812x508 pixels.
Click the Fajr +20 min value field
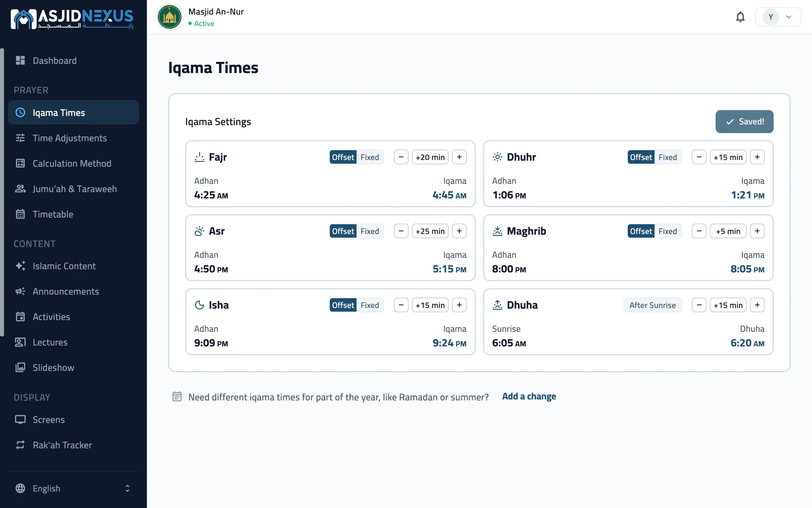(430, 157)
